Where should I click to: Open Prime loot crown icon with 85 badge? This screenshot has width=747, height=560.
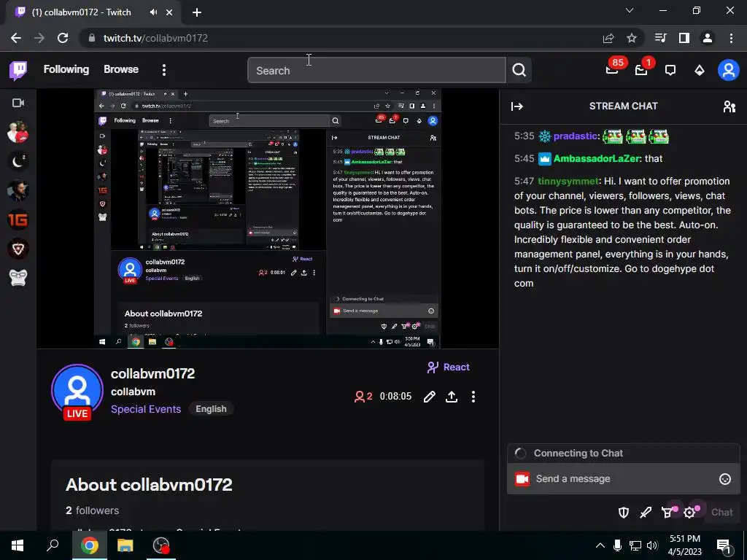[x=612, y=71]
